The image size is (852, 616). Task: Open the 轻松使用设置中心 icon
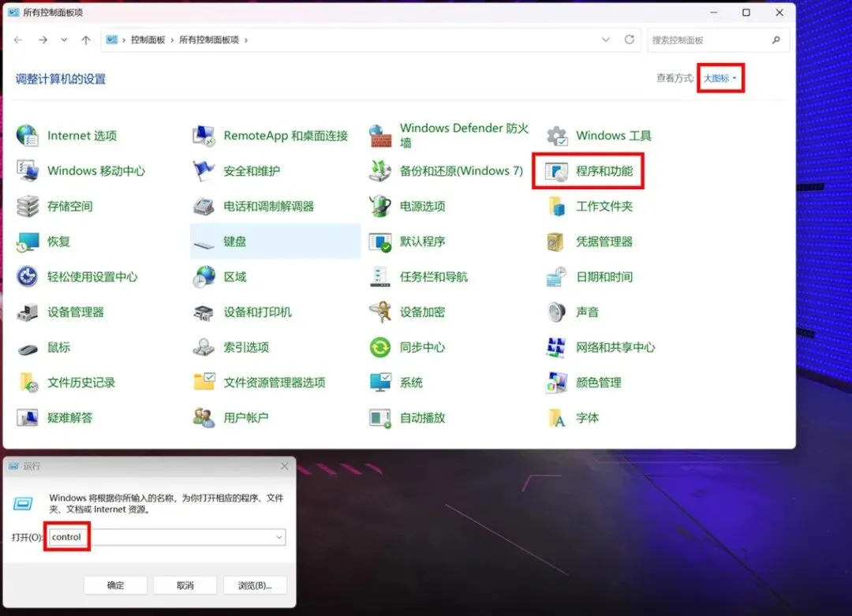tap(27, 277)
